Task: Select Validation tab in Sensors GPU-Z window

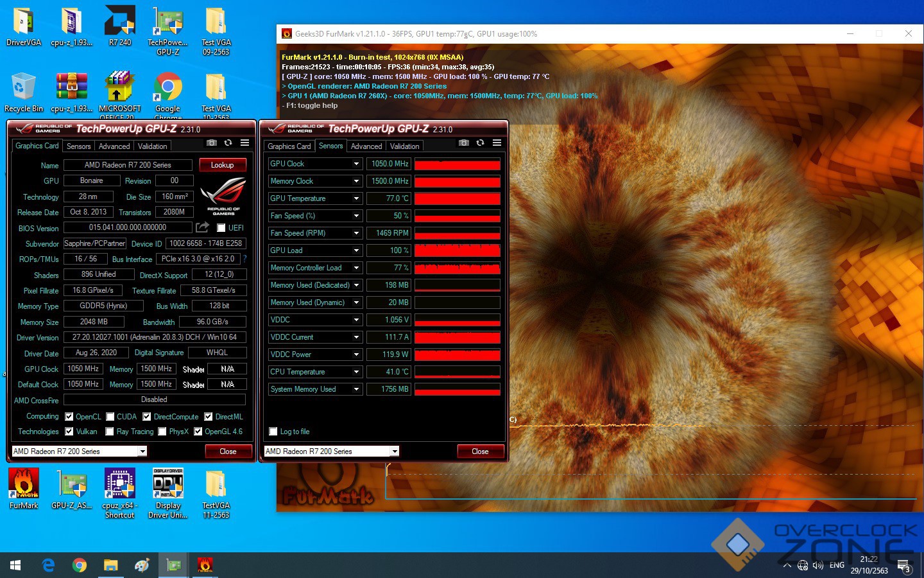Action: coord(404,146)
